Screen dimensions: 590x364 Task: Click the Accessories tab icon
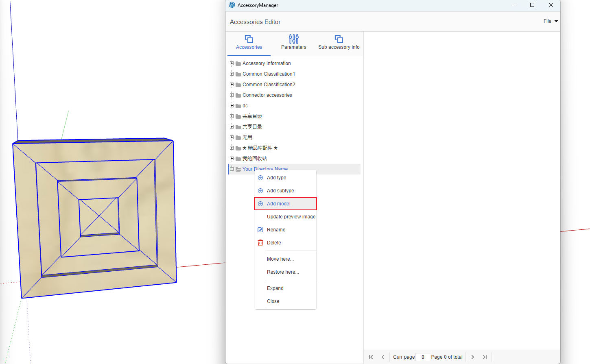(249, 39)
